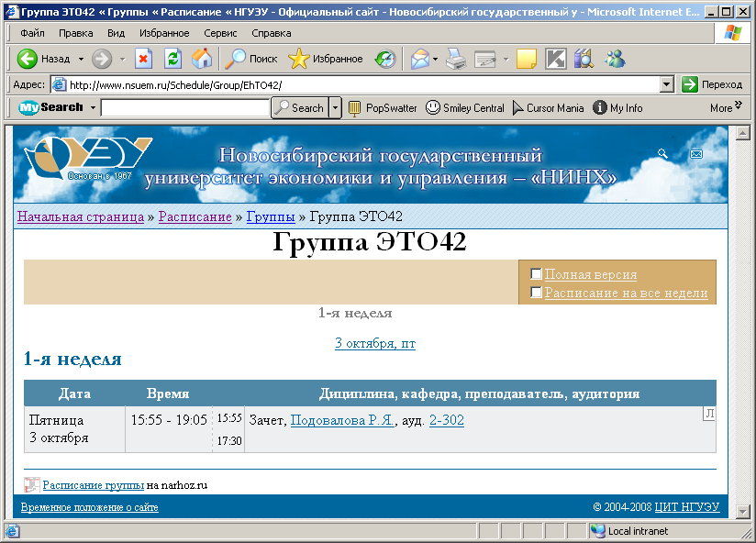Click the K arrow toolbar icon
756x543 pixels.
pyautogui.click(x=555, y=59)
